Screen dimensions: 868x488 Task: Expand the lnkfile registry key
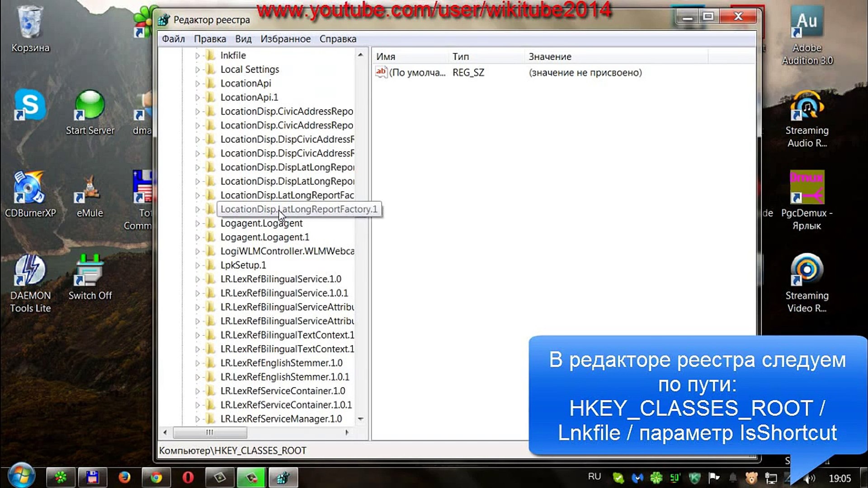(197, 56)
